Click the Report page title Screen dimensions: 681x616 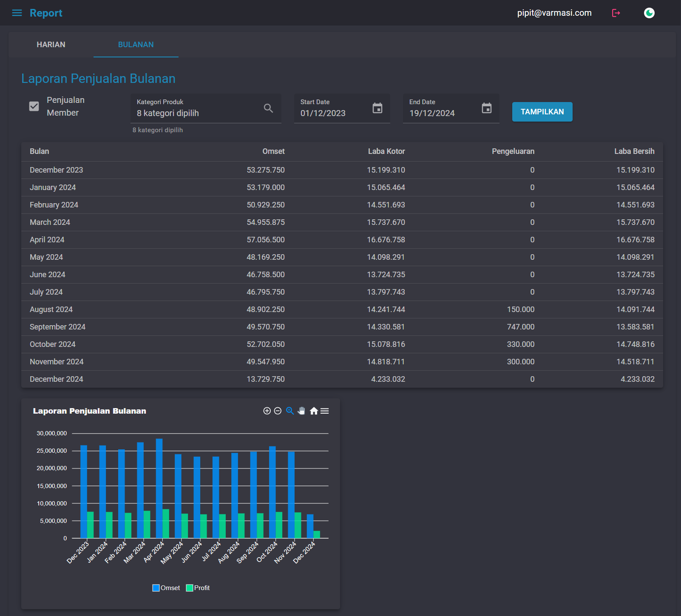[x=46, y=13]
